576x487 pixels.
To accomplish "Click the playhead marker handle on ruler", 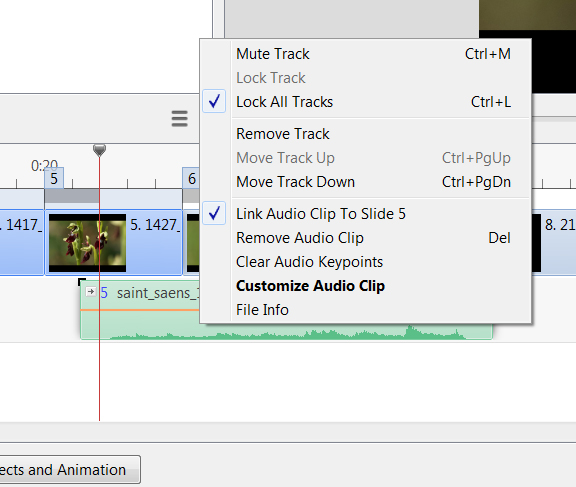I will [99, 150].
